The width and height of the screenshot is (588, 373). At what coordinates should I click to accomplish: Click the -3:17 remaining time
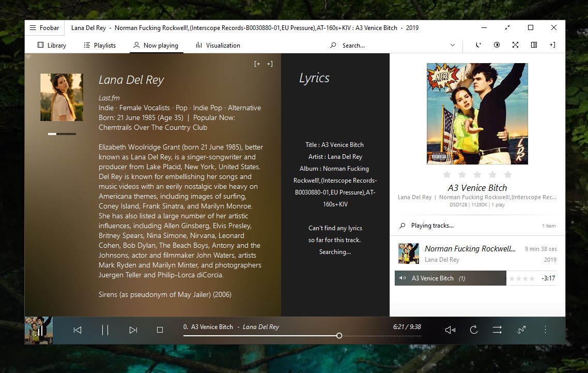[x=548, y=278]
